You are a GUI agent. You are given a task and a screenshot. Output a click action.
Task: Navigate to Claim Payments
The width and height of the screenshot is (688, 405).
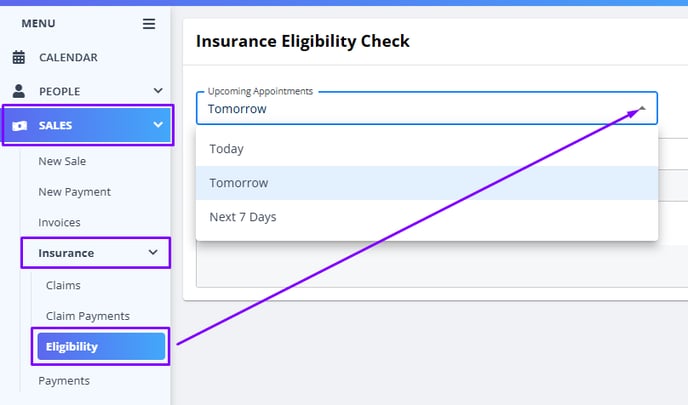coord(88,316)
